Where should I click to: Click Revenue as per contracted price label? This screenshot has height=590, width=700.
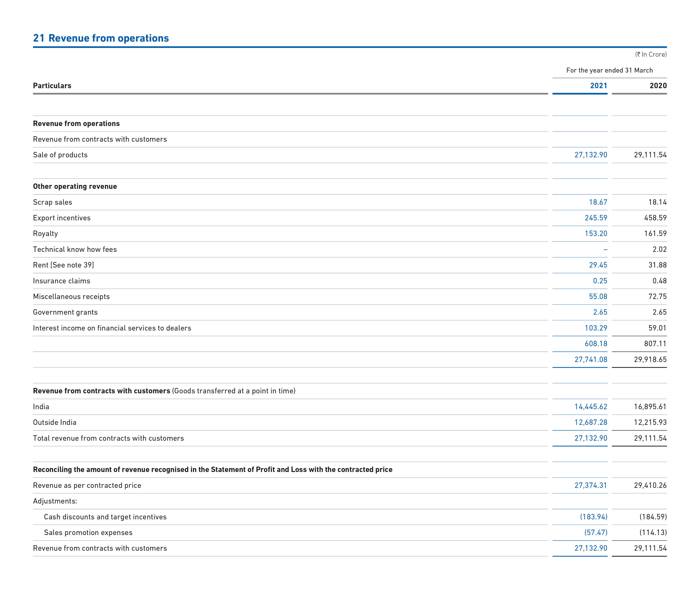87,485
